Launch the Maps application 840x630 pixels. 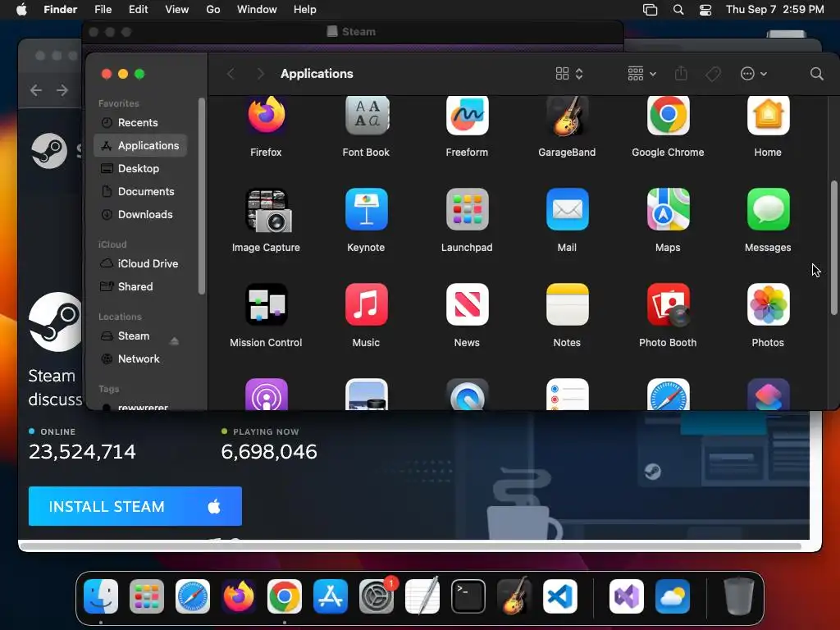tap(668, 209)
